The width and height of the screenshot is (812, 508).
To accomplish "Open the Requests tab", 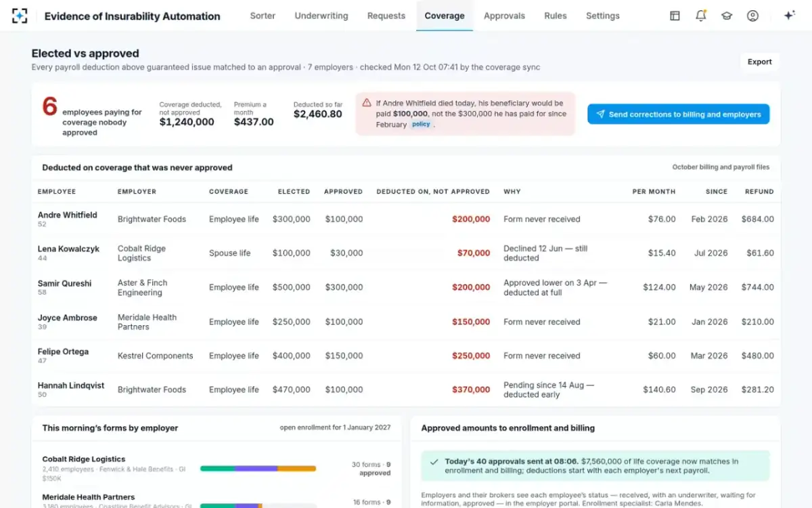I will tap(386, 16).
